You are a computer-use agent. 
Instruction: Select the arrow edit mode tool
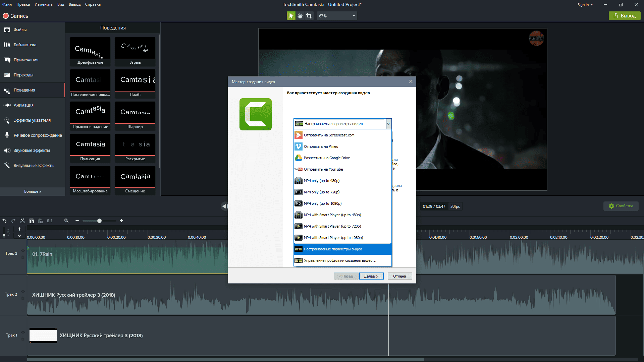tap(291, 16)
